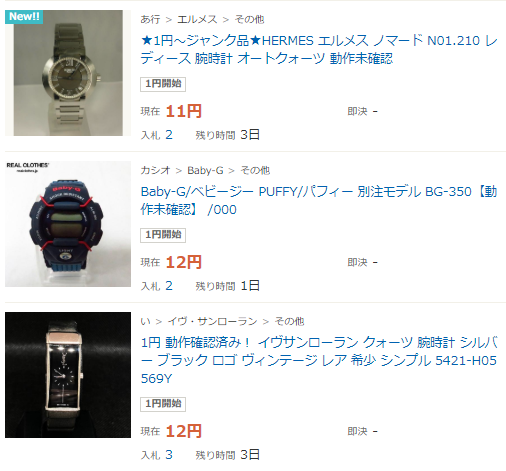Select the イヴ・サンローラン breadcrumb category
Viewport: 506px width, 471px height.
coord(212,321)
